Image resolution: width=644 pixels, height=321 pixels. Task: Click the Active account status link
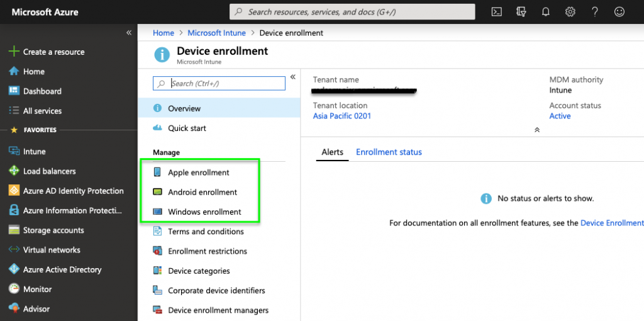(x=560, y=116)
